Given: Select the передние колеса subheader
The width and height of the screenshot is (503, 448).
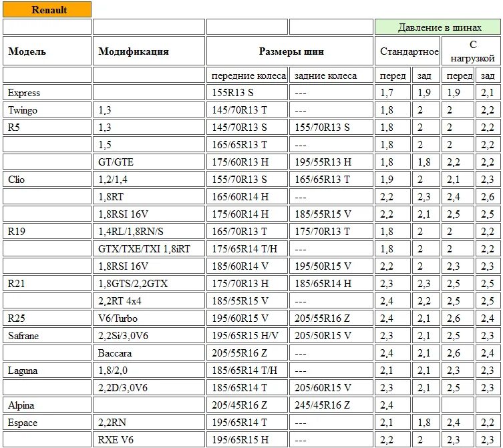Looking at the screenshot, I should 247,75.
